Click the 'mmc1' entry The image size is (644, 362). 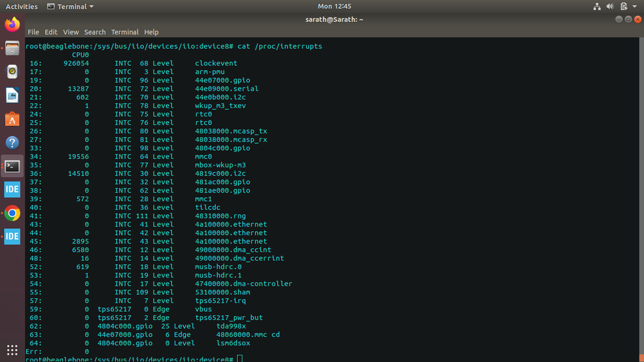(x=203, y=199)
